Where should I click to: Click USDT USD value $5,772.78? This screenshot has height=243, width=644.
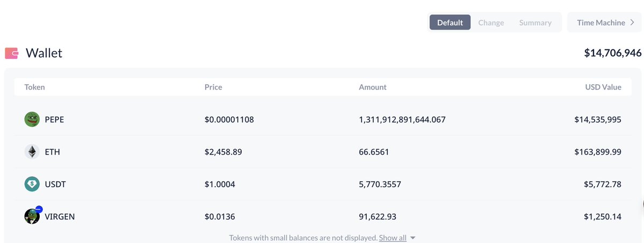(603, 185)
